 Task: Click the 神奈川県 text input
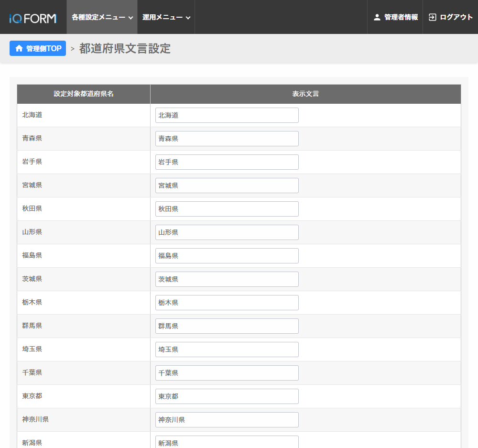227,420
